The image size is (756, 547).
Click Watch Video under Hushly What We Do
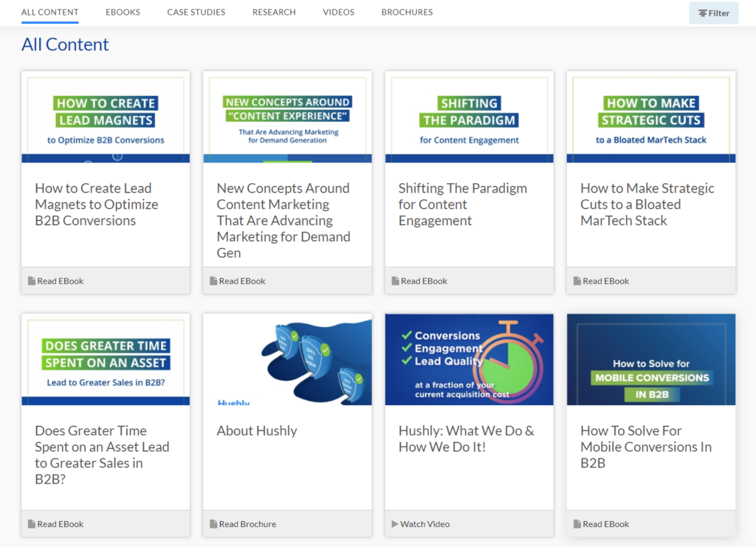pyautogui.click(x=425, y=524)
